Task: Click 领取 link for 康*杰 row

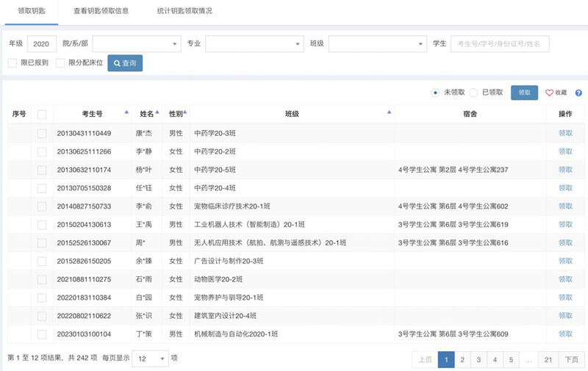Action: pyautogui.click(x=565, y=133)
